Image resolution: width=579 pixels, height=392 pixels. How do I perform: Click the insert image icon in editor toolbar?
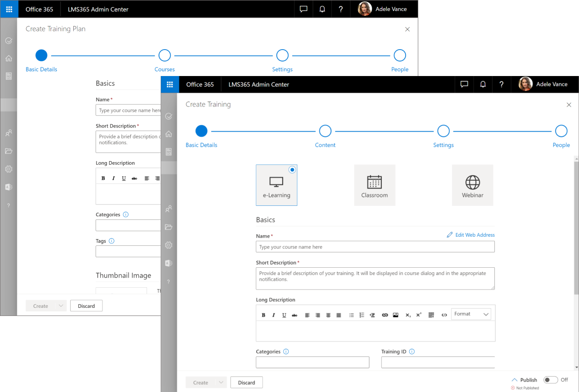[396, 315]
